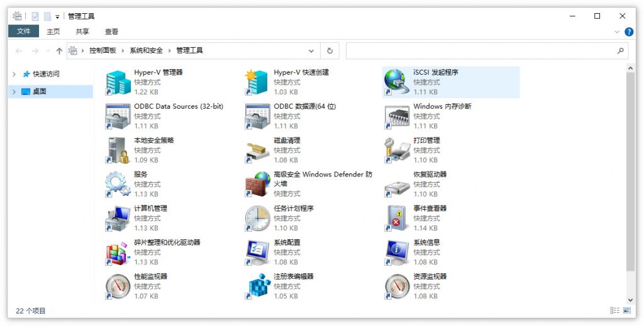Screen dimensions: 644x326
Task: Expand the 快速访问 tree node
Action: [x=14, y=74]
